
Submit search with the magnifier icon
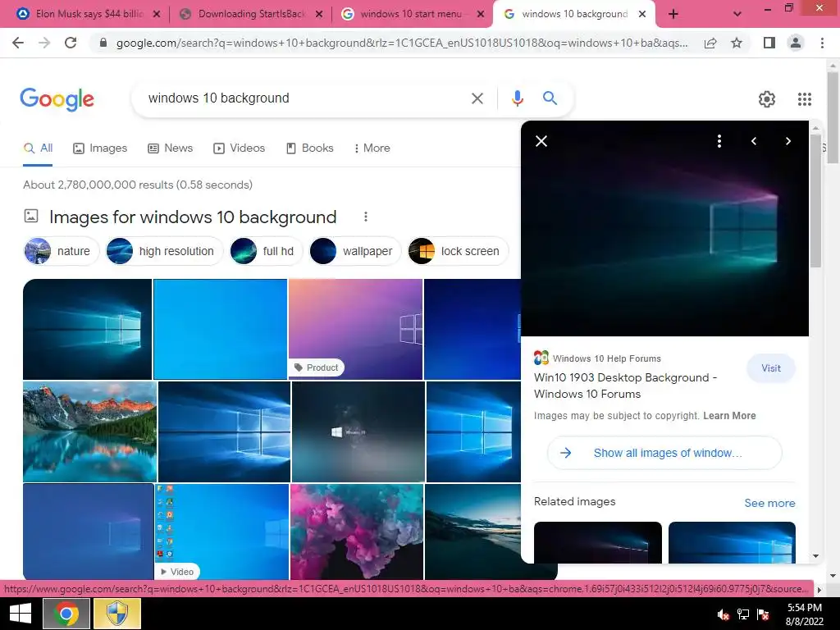(x=550, y=98)
